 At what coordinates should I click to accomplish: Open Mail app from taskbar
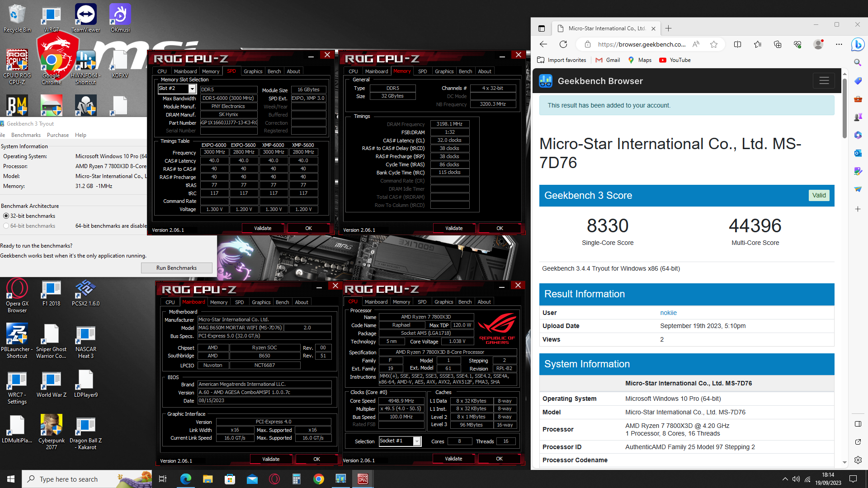pyautogui.click(x=252, y=479)
